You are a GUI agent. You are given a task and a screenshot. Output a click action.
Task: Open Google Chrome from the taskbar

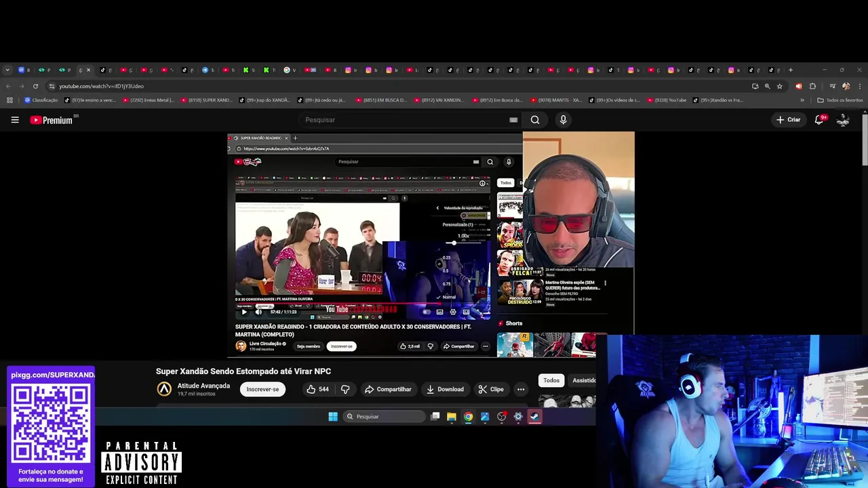click(468, 417)
